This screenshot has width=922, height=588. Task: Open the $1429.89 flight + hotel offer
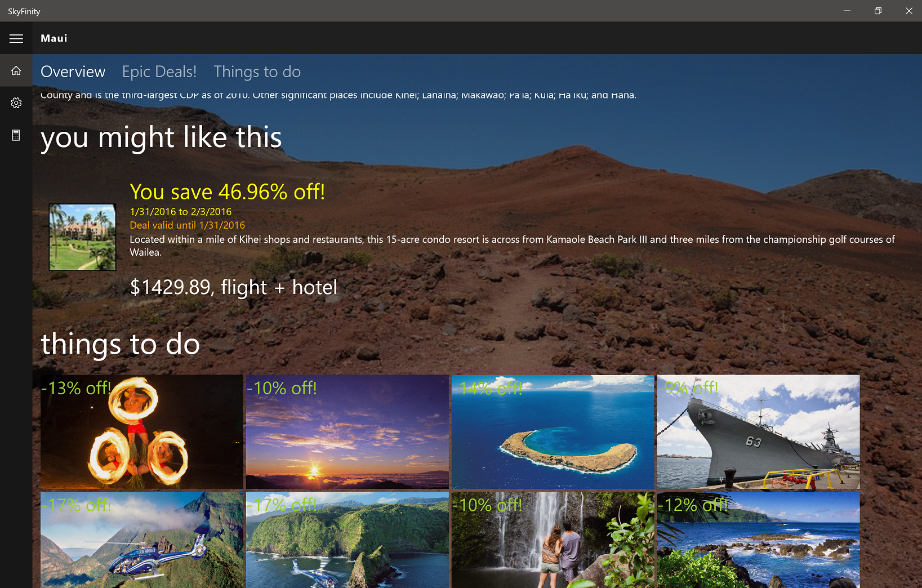[234, 287]
